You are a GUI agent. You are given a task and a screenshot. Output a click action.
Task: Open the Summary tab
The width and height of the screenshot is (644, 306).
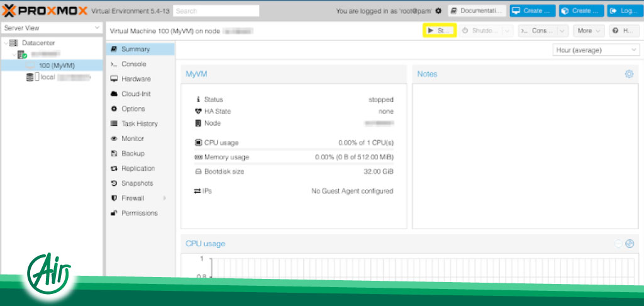click(x=140, y=49)
